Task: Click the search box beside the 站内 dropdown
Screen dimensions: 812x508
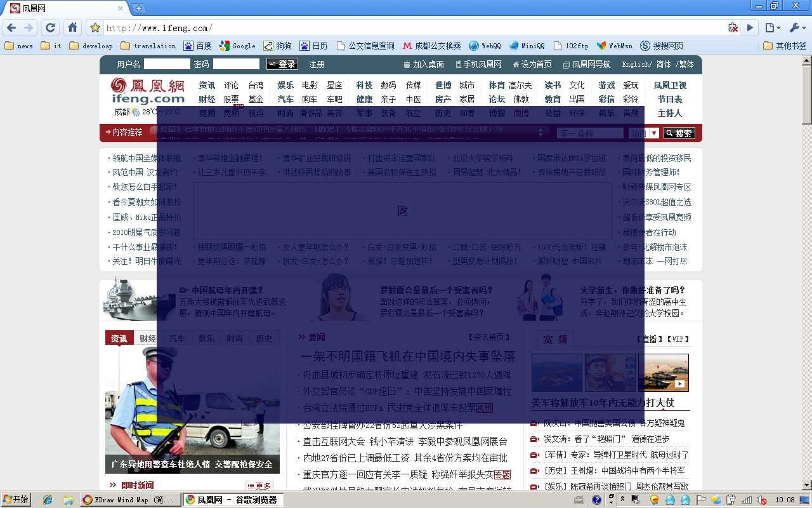Action: (591, 133)
